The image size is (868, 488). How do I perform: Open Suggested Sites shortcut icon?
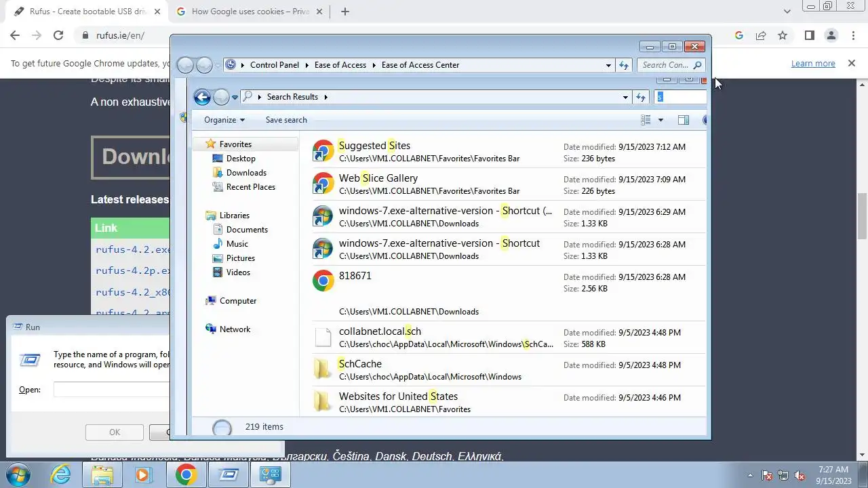tap(323, 151)
